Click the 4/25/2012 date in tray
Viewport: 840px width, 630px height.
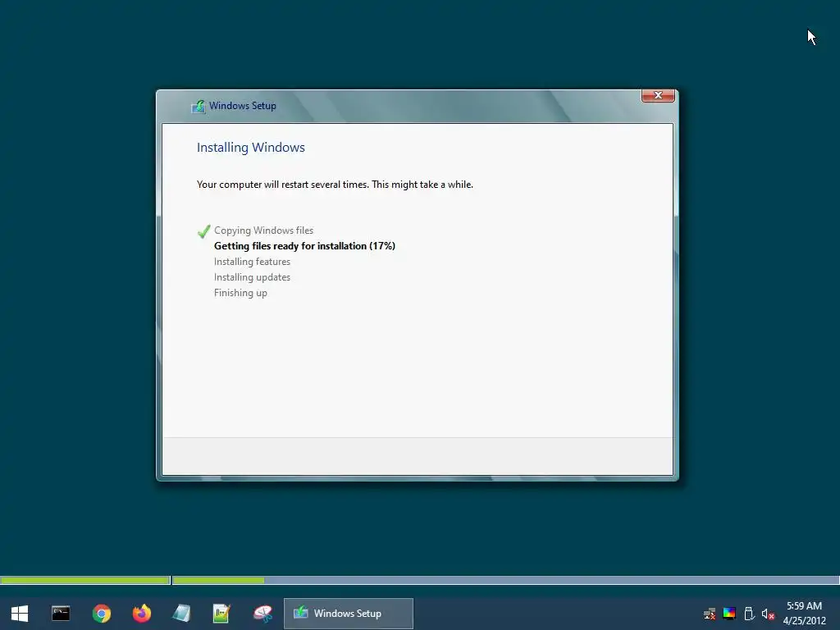[x=805, y=621]
